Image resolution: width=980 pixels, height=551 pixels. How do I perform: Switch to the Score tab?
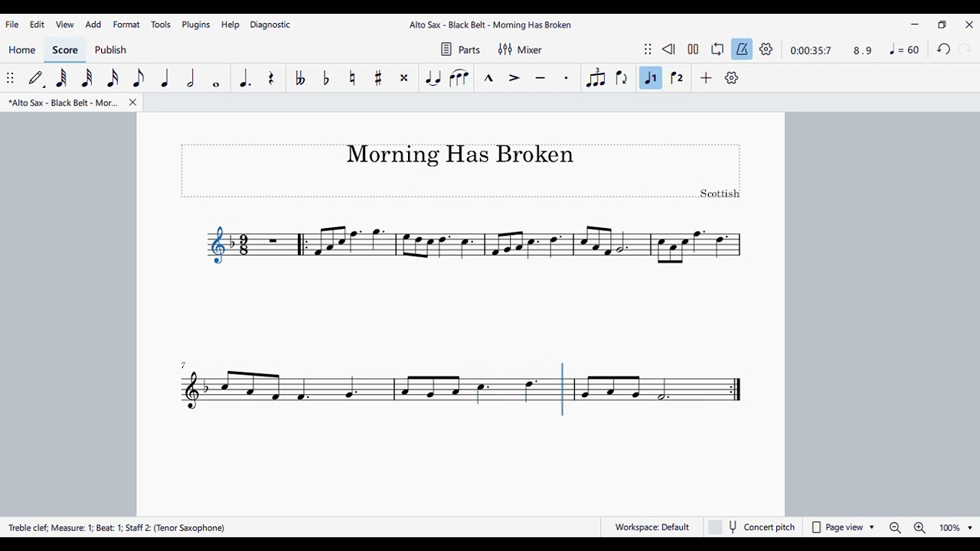pyautogui.click(x=65, y=51)
